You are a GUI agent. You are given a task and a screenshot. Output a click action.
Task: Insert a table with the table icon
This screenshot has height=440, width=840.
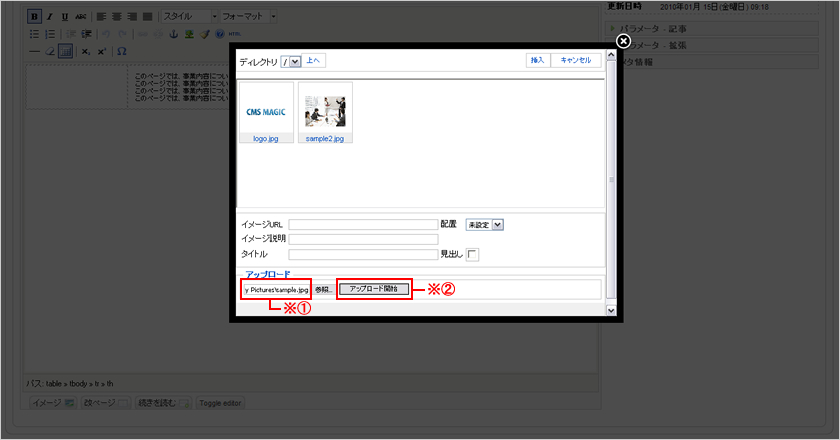65,51
